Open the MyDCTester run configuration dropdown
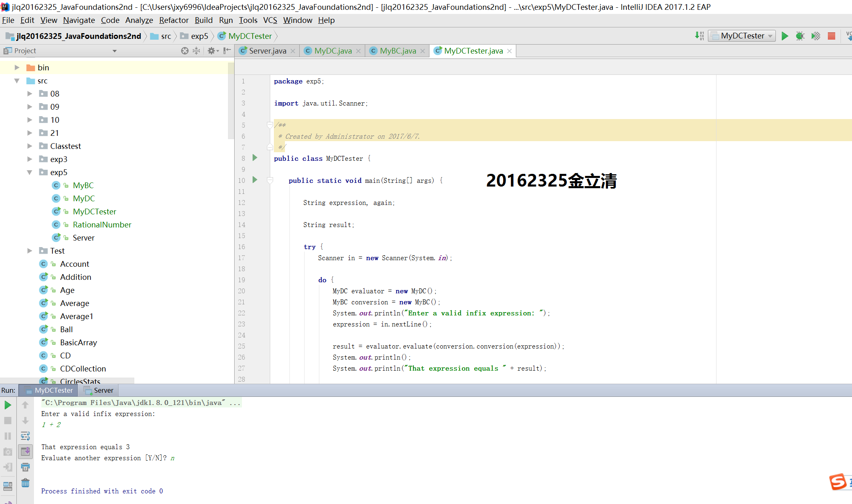The width and height of the screenshot is (852, 504). pos(741,36)
